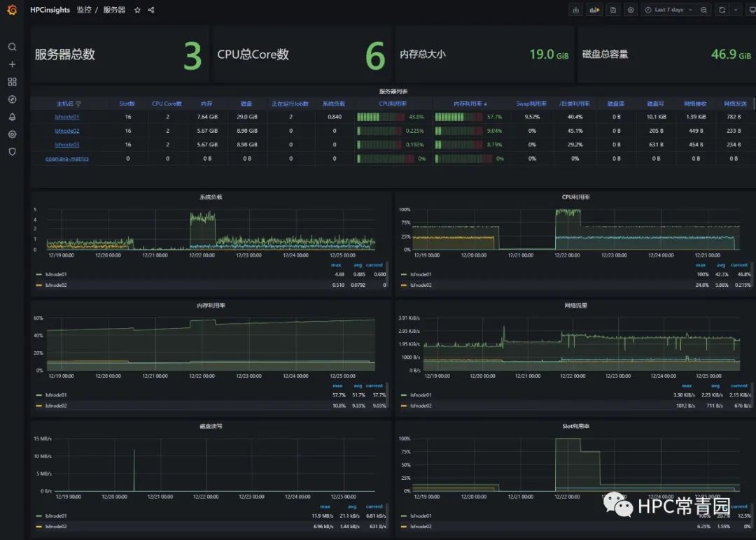Image resolution: width=756 pixels, height=540 pixels.
Task: Sort the table by 内存利用率 column
Action: 468,104
